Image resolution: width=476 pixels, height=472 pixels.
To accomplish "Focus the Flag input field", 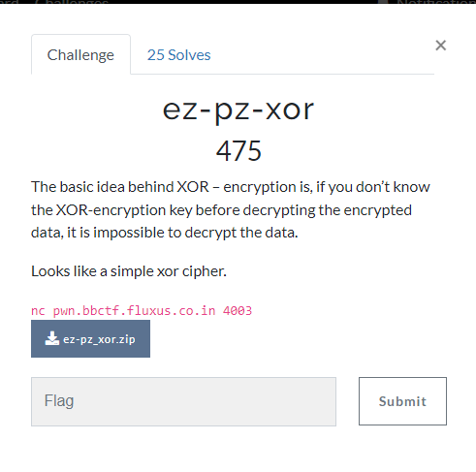I will [183, 401].
